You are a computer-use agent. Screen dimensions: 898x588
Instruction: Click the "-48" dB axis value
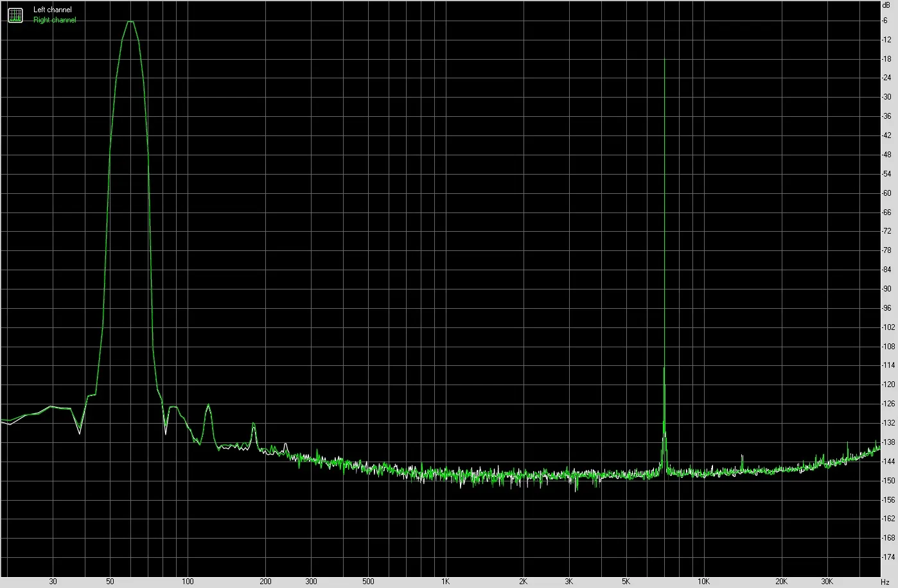(886, 155)
